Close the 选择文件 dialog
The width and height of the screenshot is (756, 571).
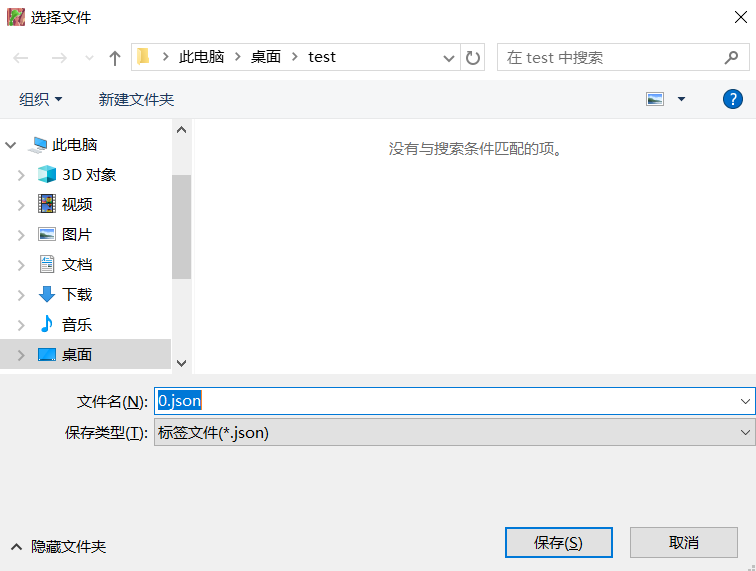point(741,17)
